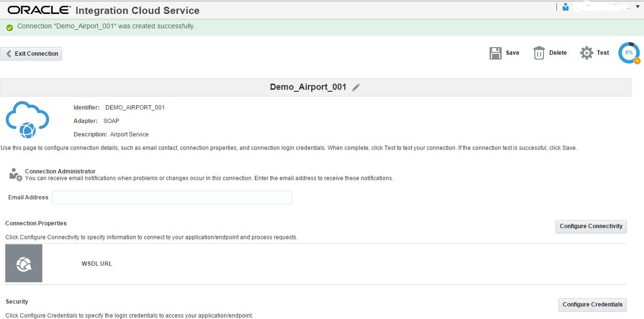
Task: Open the user account dropdown menu
Action: tap(638, 6)
